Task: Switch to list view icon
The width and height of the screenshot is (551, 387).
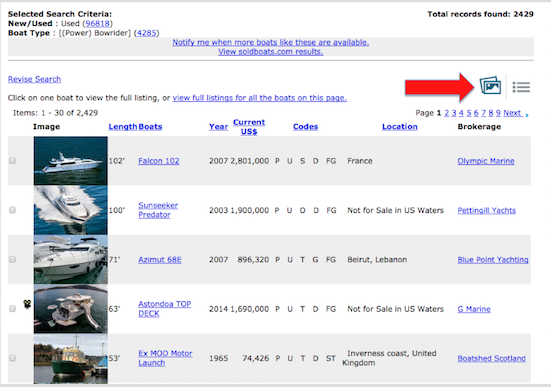Action: point(521,87)
